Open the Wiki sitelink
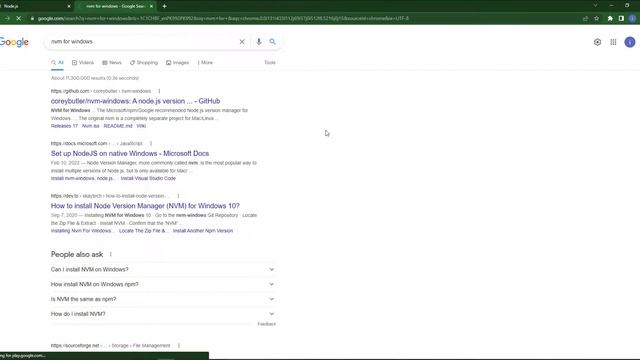The image size is (640, 360). pos(141,126)
